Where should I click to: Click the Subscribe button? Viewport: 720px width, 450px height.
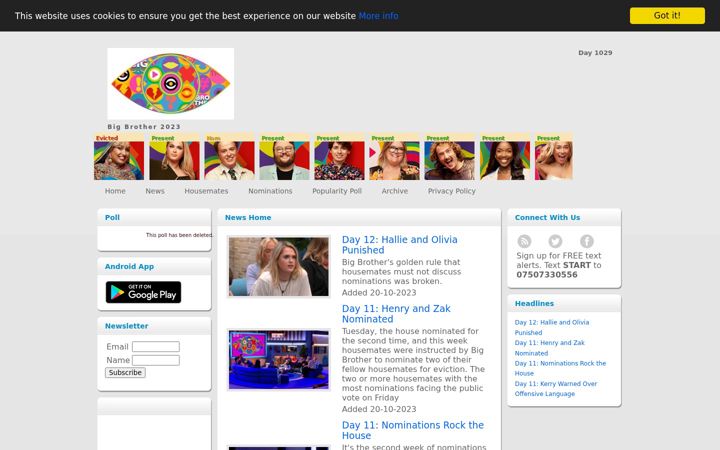pyautogui.click(x=125, y=372)
